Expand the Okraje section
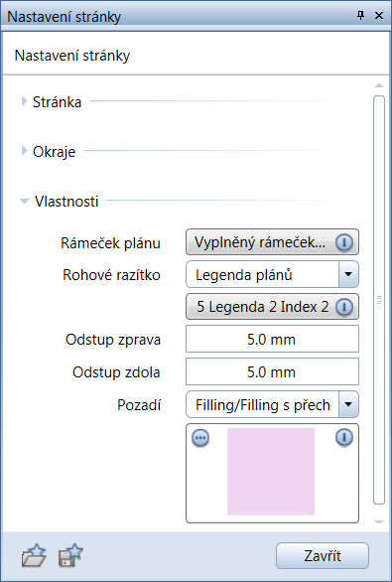Screen dimensions: 392x582 [x=24, y=151]
